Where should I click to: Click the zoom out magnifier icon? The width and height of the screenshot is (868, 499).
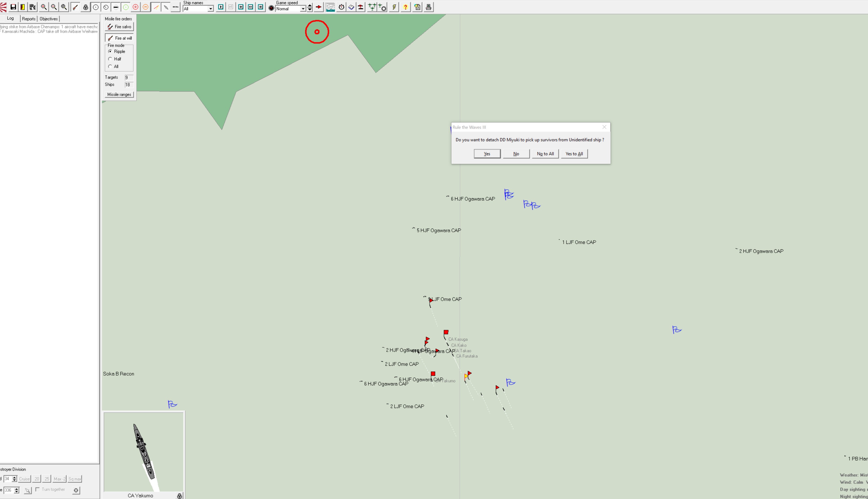click(54, 7)
